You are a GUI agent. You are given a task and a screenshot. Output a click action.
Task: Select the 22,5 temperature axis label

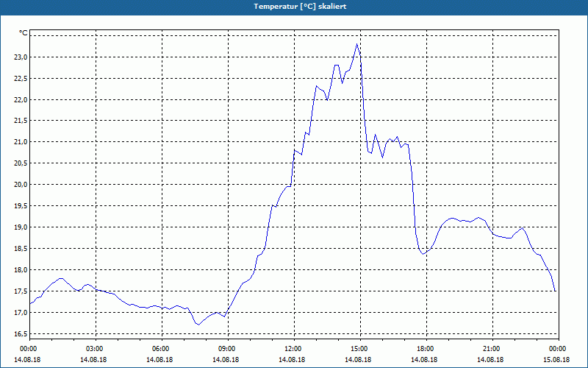pyautogui.click(x=21, y=79)
